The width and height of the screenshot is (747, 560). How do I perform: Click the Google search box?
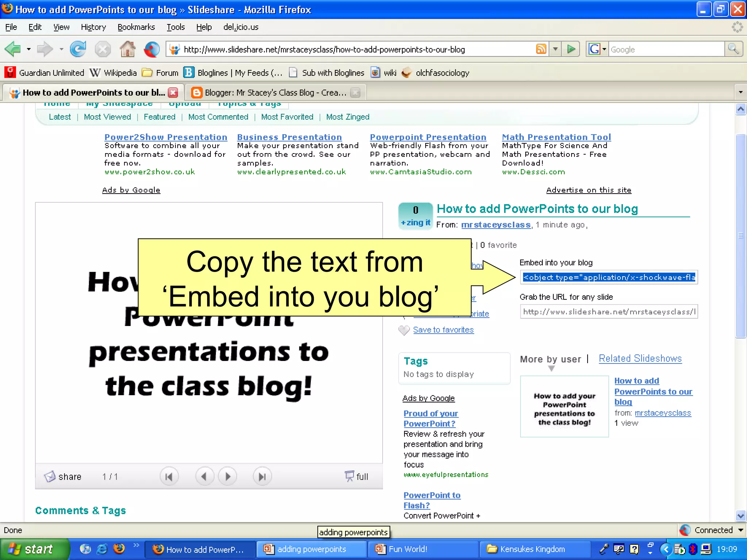[666, 49]
